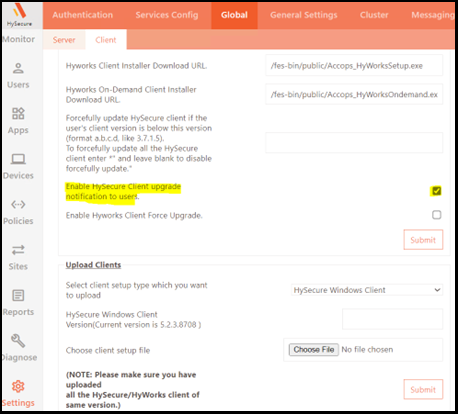Click the Upload Clients heading
The height and width of the screenshot is (414, 458).
click(93, 265)
